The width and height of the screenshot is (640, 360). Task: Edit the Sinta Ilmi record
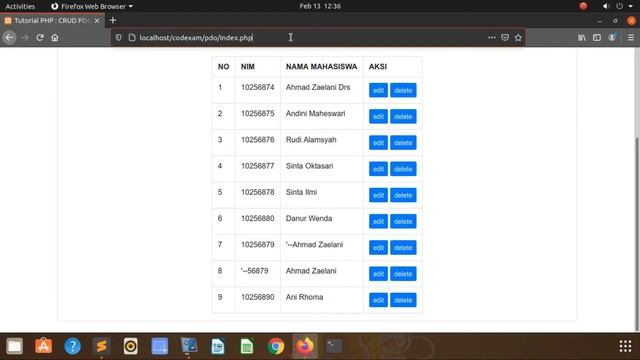click(378, 195)
